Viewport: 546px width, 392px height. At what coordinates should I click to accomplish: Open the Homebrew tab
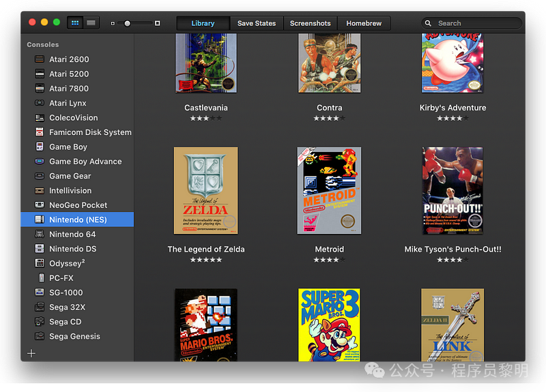[x=364, y=23]
